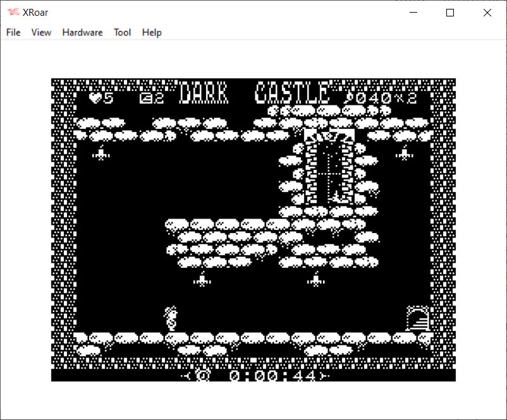Screen dimensions: 507x420
Task: Open the Tool menu
Action: pos(122,32)
